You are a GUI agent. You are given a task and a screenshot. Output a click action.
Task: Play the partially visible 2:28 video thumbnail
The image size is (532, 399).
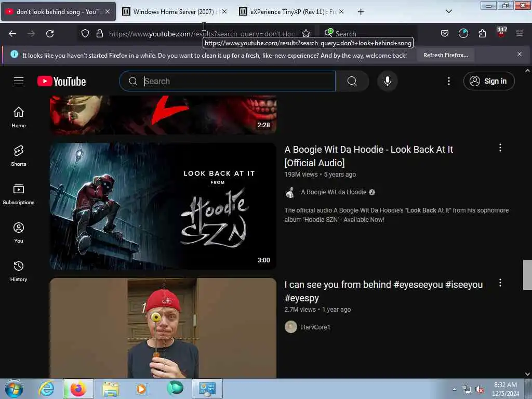[x=163, y=115]
